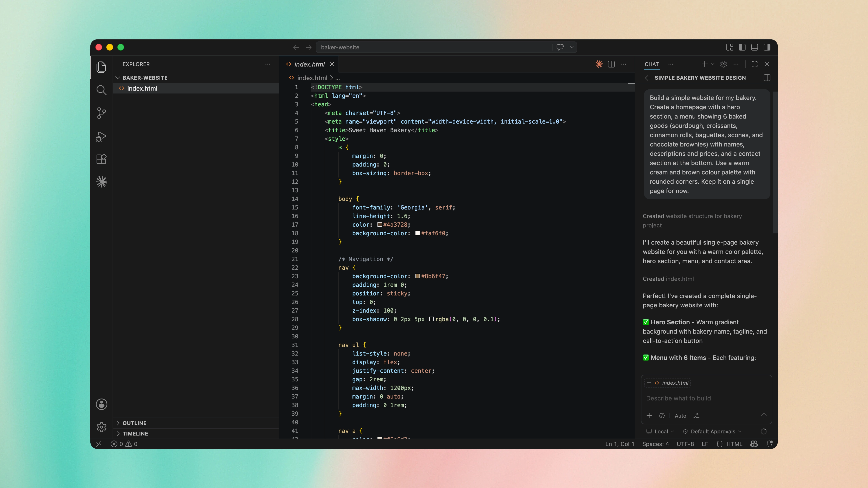The height and width of the screenshot is (488, 868).
Task: Select the index.html editor tab
Action: pos(309,64)
